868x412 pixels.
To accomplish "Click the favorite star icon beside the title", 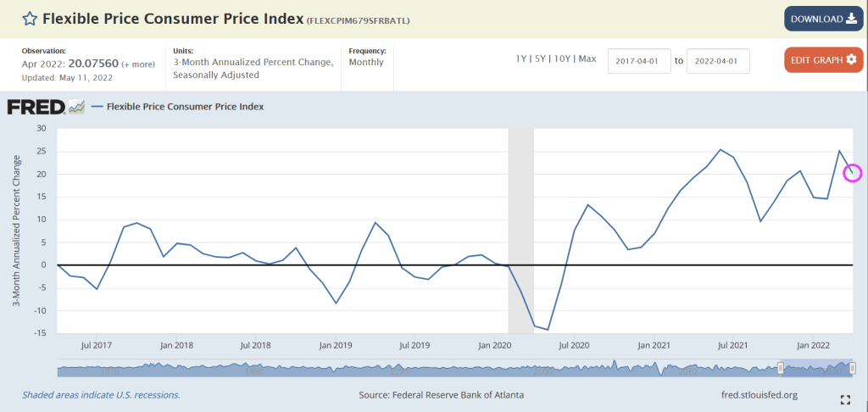I will pyautogui.click(x=29, y=19).
